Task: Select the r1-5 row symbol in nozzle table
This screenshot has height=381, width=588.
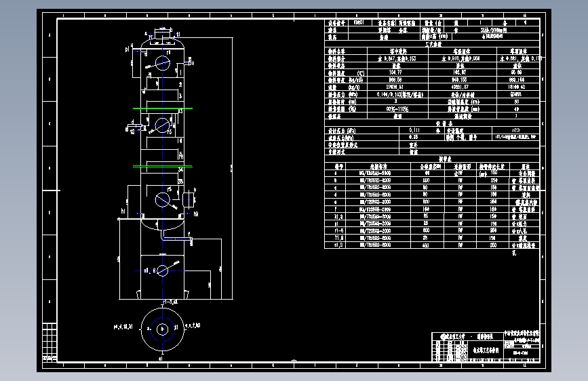Action: (x=338, y=231)
